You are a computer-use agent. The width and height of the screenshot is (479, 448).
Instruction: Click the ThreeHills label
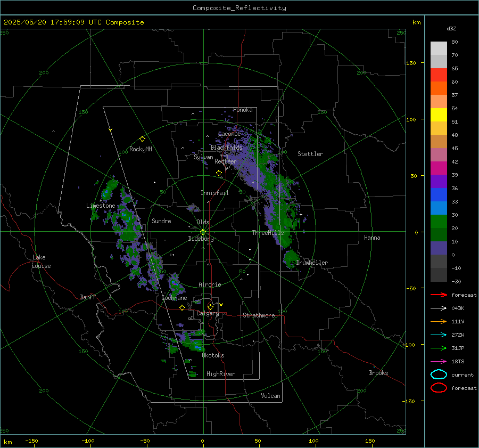click(x=268, y=233)
